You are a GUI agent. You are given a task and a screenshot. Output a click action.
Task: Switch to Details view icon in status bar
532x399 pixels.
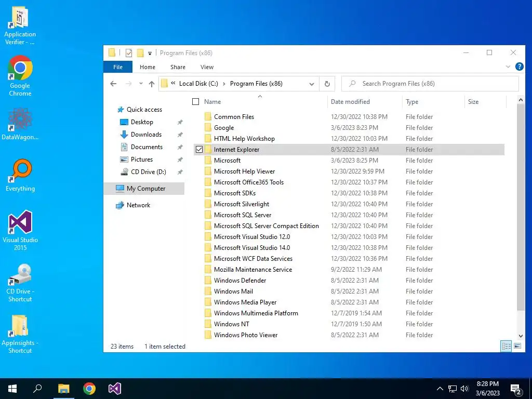pyautogui.click(x=506, y=346)
